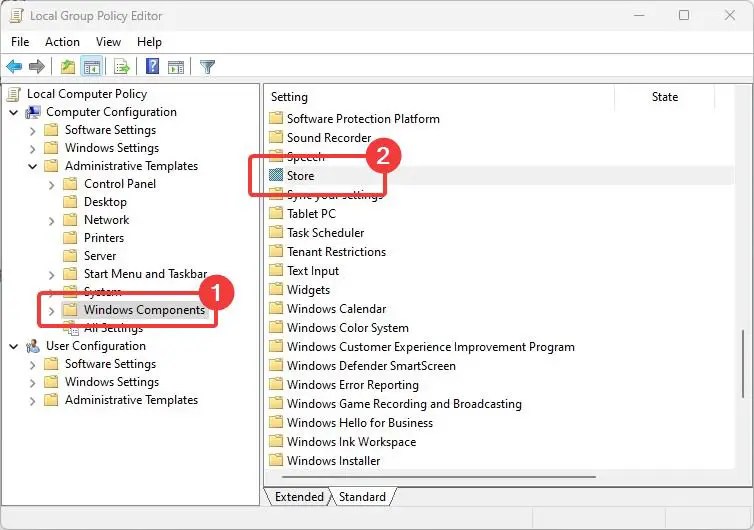Select Windows Hello for Business folder
Image resolution: width=754 pixels, height=530 pixels.
[360, 422]
